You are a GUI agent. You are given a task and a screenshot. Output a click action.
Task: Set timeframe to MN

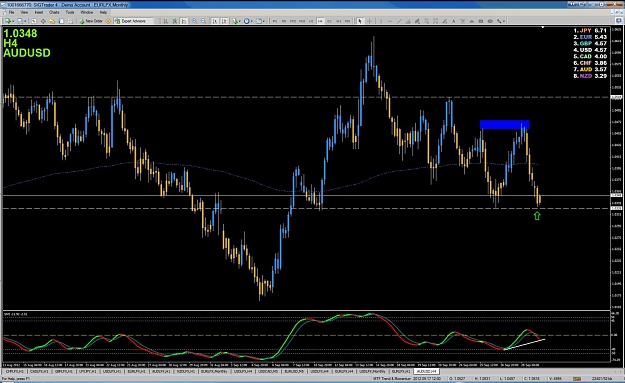pyautogui.click(x=347, y=21)
